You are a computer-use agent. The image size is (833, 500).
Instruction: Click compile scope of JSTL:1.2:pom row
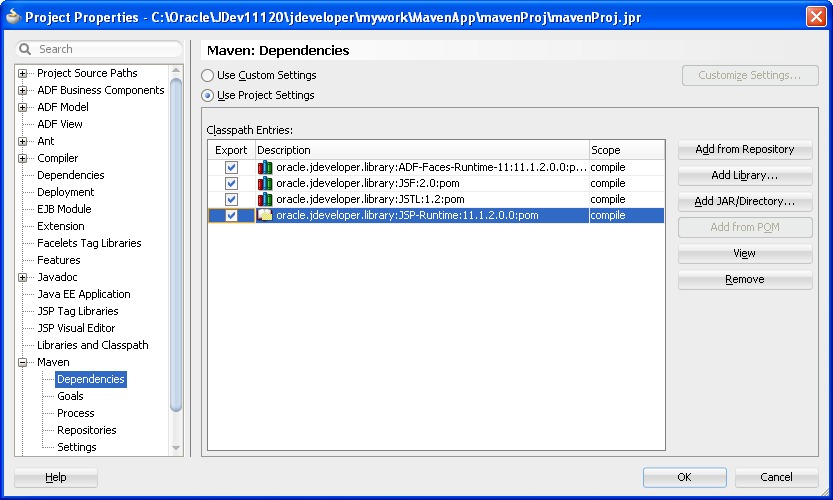click(x=608, y=199)
